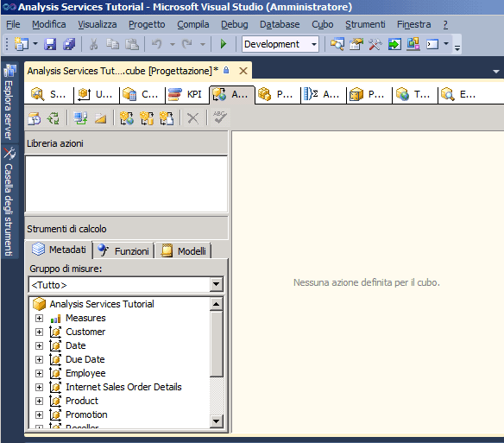The image size is (504, 443).
Task: Open the Compila menu
Action: pyautogui.click(x=193, y=24)
